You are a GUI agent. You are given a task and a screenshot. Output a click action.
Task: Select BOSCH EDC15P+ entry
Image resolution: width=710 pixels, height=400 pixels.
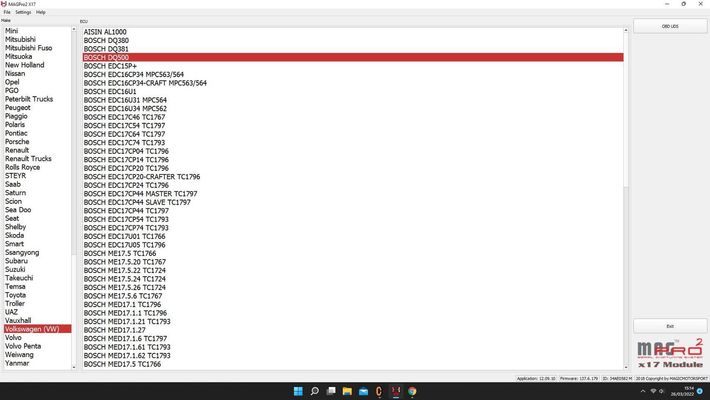(x=353, y=66)
